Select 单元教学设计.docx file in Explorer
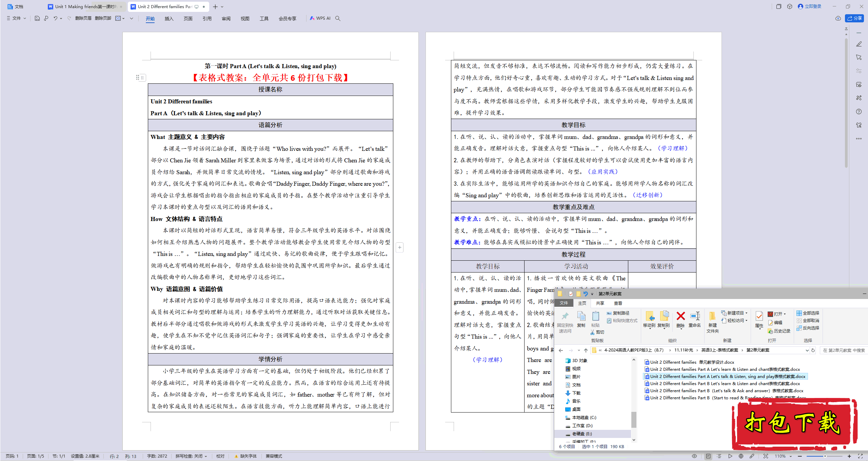 click(689, 362)
